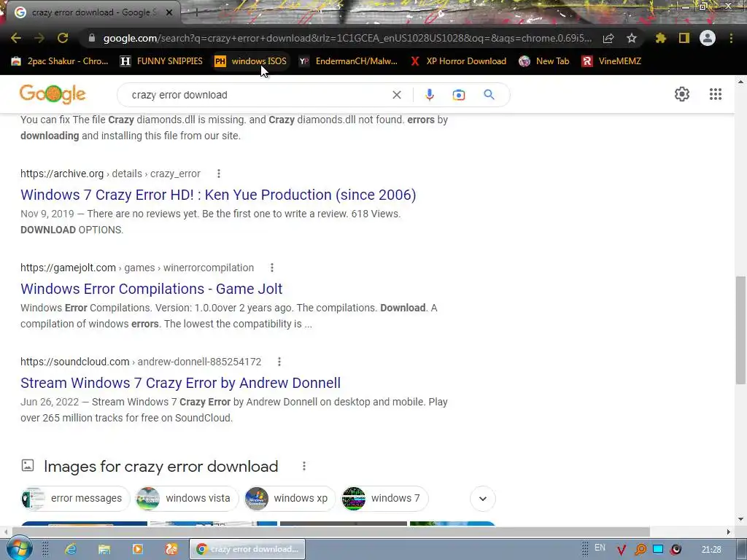747x560 pixels.
Task: Click archive.org breadcrumb URL text
Action: (111, 174)
